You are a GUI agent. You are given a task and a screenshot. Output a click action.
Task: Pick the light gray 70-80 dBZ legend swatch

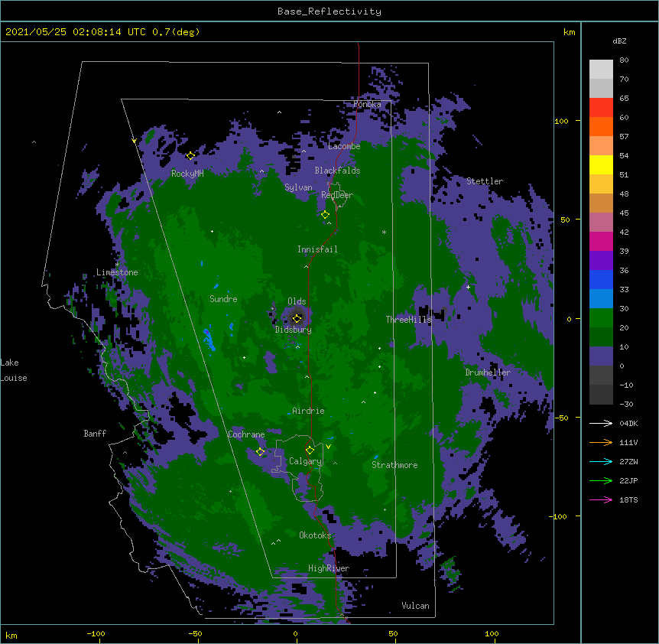[601, 70]
